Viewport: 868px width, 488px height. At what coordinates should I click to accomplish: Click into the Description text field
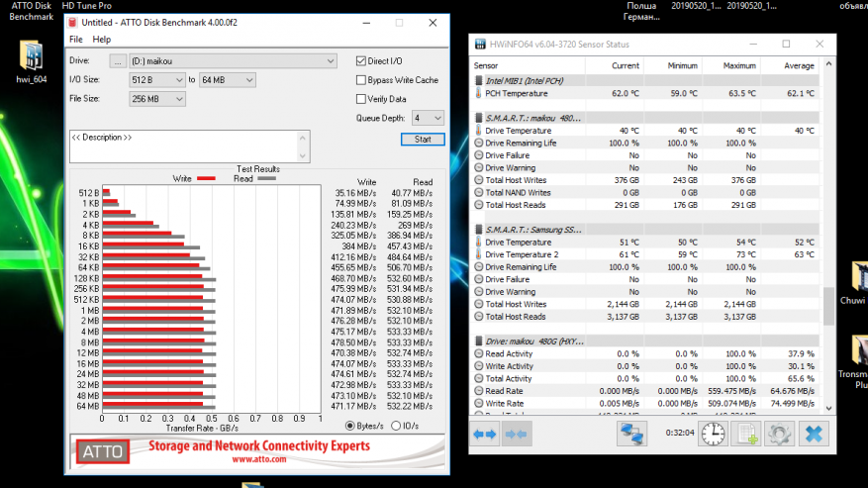183,146
